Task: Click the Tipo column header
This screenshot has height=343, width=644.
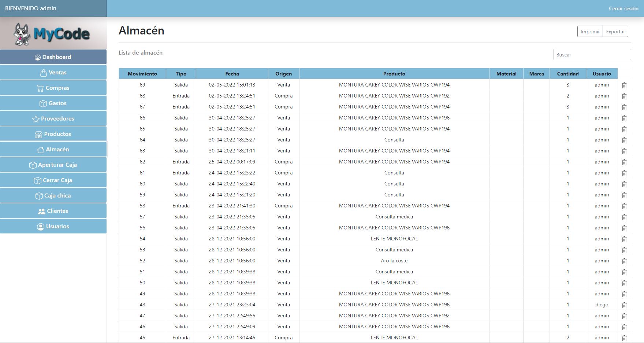Action: [x=181, y=74]
